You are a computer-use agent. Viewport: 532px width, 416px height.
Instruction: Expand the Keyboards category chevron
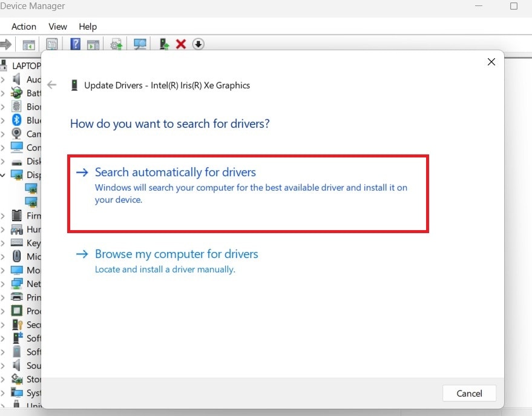(2, 243)
